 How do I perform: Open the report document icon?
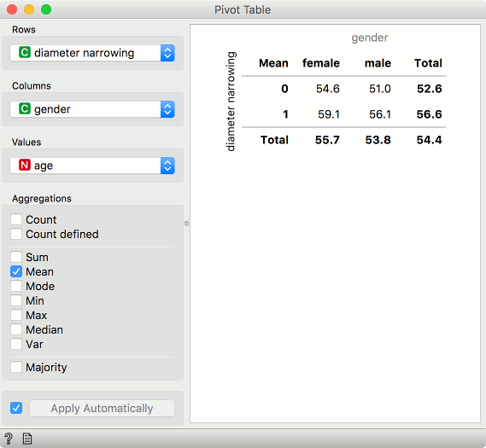coord(27,439)
